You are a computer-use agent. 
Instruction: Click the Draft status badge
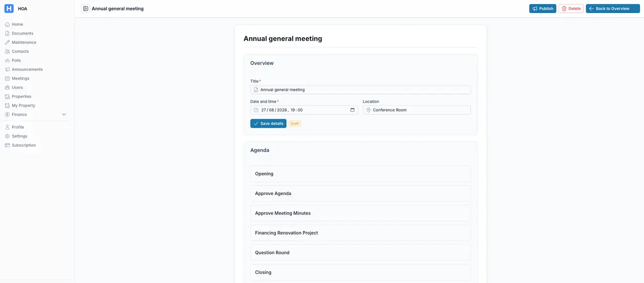tap(295, 124)
